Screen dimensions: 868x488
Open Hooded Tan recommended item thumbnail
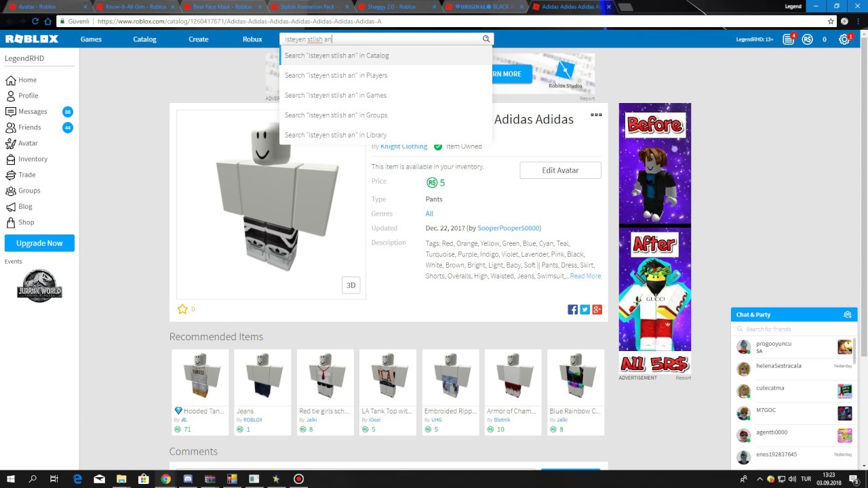[200, 376]
